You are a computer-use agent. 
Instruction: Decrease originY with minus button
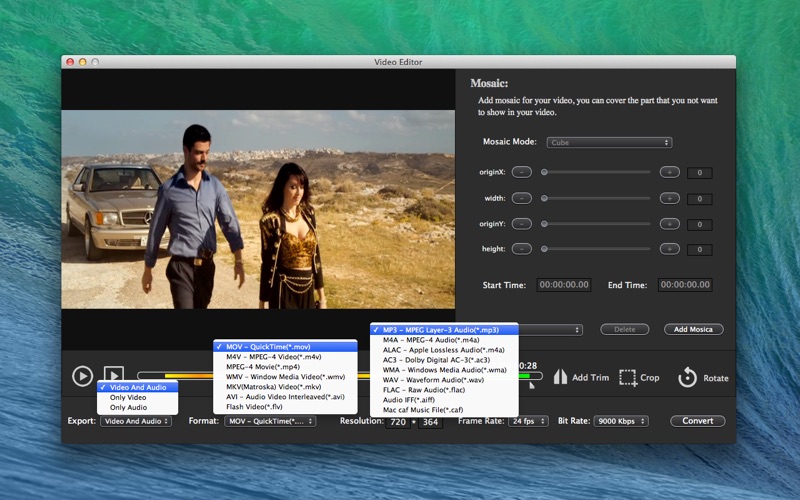click(521, 223)
